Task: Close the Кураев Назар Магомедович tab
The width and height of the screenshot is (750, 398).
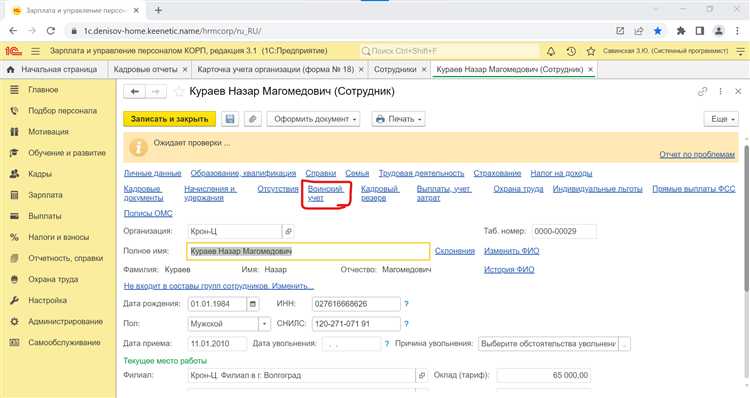Action: (x=591, y=69)
